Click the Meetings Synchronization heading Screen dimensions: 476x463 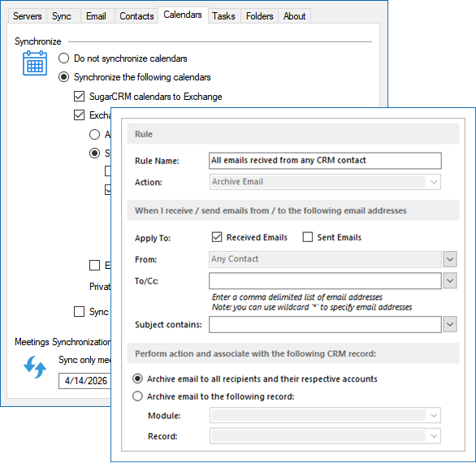click(x=63, y=342)
